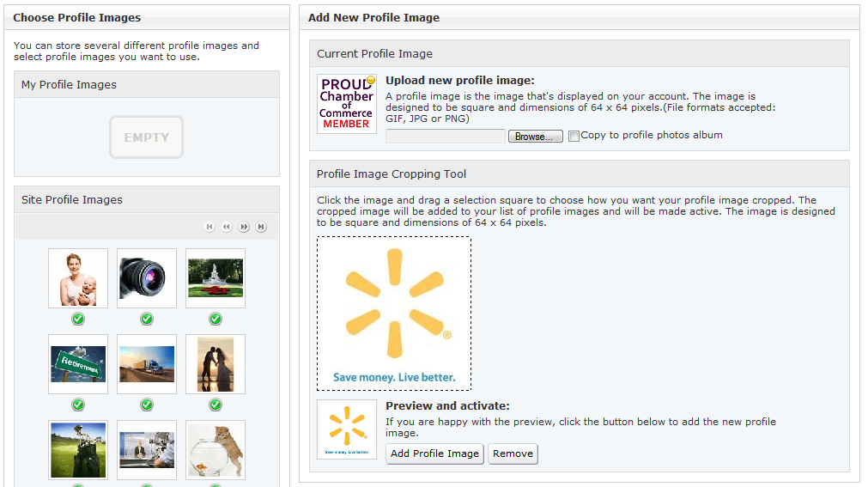Select the news studio thumbnail
868x487 pixels.
coord(147,449)
